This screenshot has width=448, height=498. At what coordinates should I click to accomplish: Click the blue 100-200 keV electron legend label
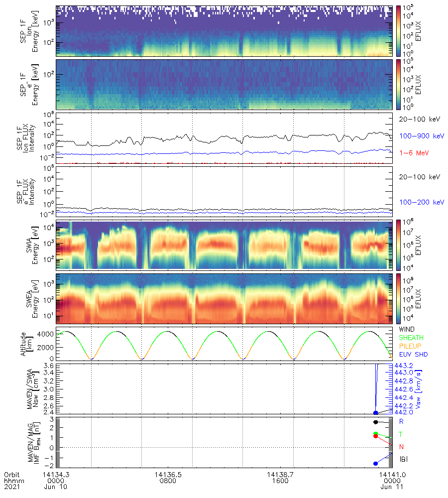click(x=422, y=203)
